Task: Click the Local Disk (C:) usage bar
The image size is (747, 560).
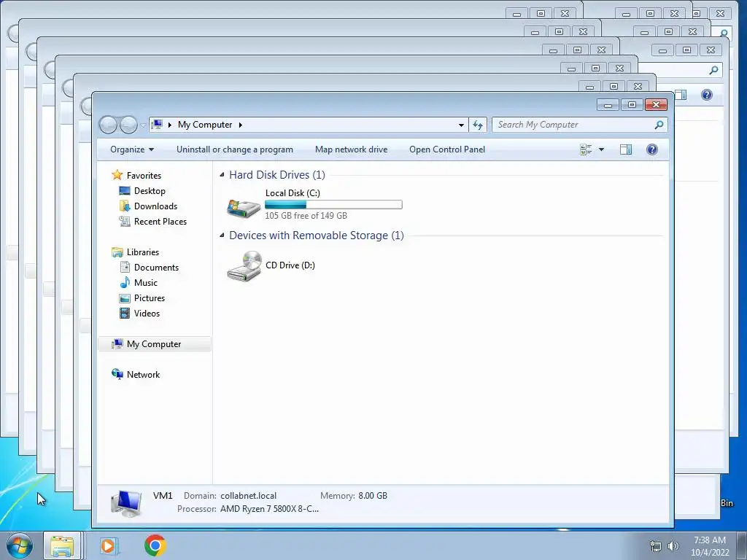Action: click(x=333, y=204)
